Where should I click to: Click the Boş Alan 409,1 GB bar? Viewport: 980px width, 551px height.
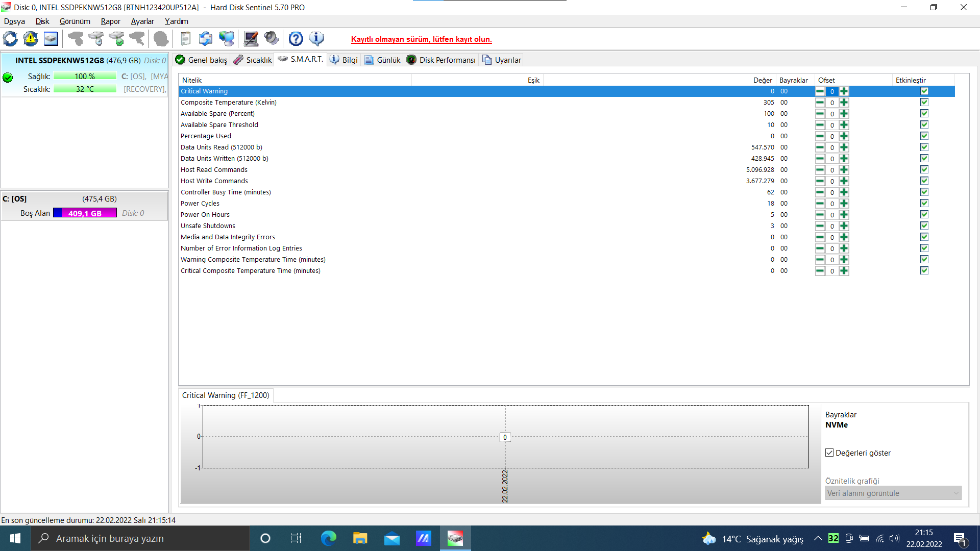click(x=85, y=213)
